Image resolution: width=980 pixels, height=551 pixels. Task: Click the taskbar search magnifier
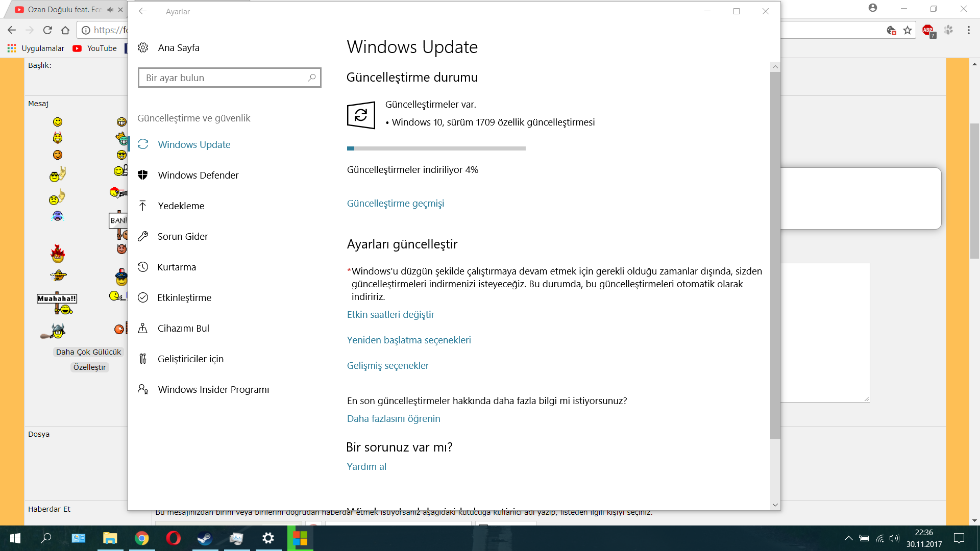(46, 538)
